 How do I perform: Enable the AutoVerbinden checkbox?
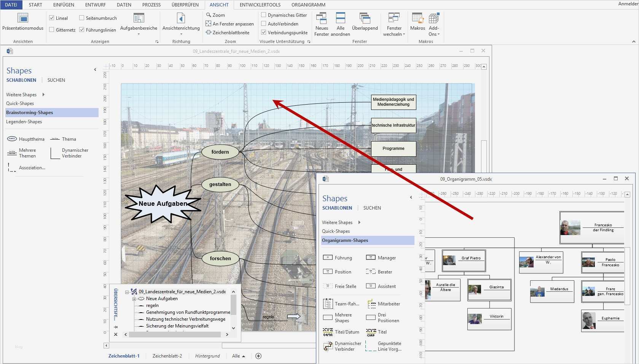point(263,24)
